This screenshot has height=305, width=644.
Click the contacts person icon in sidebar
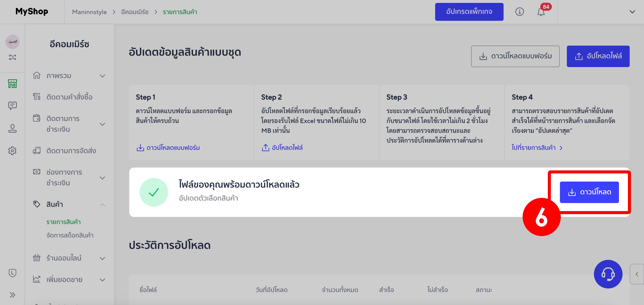tap(12, 128)
